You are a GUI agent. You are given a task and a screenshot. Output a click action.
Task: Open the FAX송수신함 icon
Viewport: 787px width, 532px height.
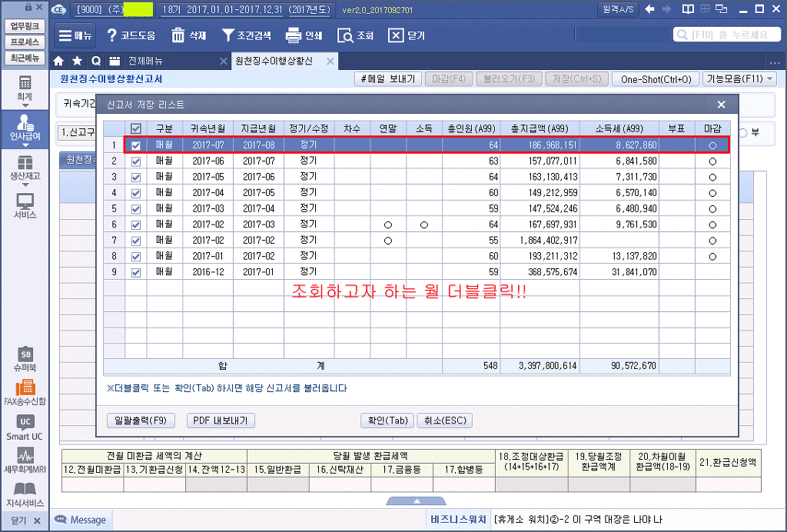(x=25, y=392)
